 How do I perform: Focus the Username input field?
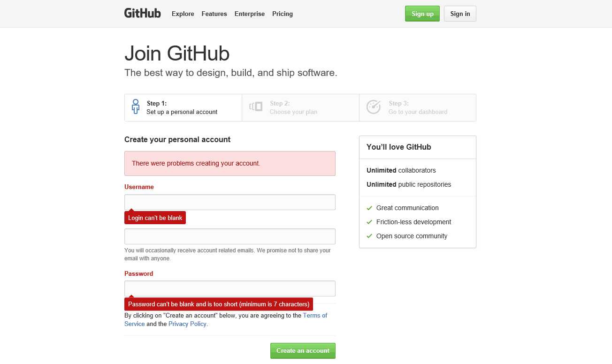[230, 202]
